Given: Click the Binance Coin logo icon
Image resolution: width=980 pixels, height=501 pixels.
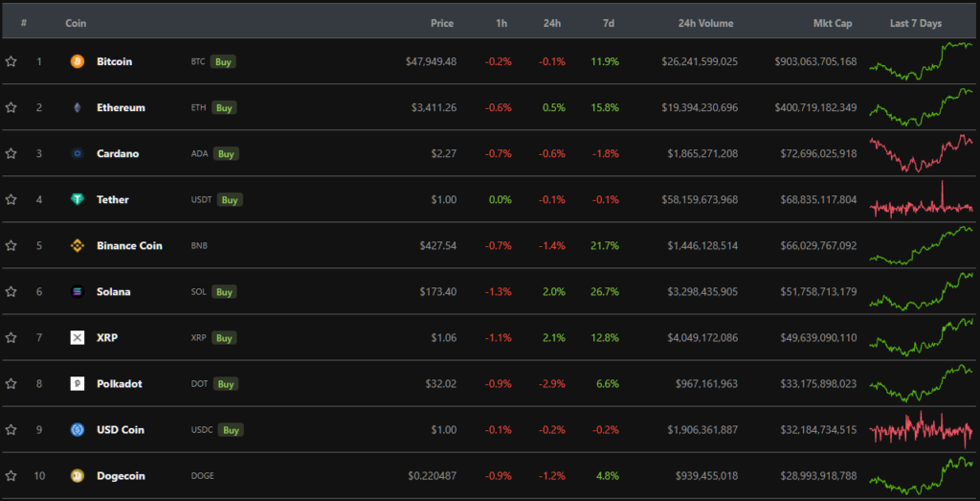Looking at the screenshot, I should point(78,245).
